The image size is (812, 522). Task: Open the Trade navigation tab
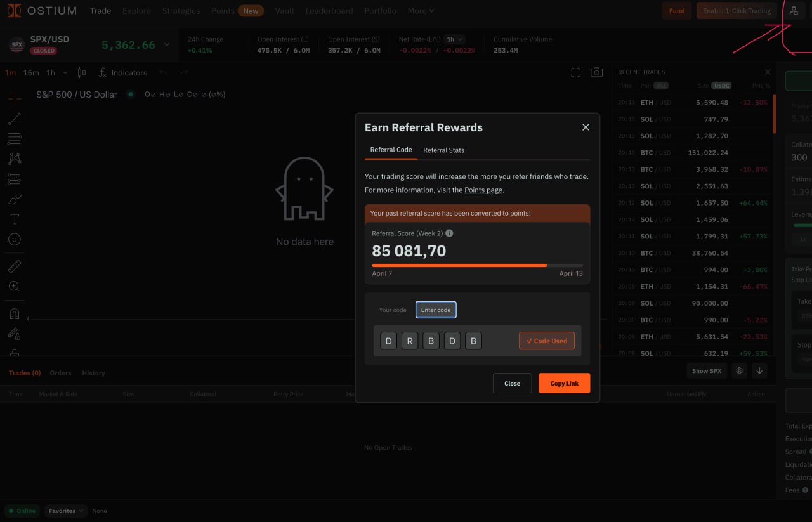point(100,11)
